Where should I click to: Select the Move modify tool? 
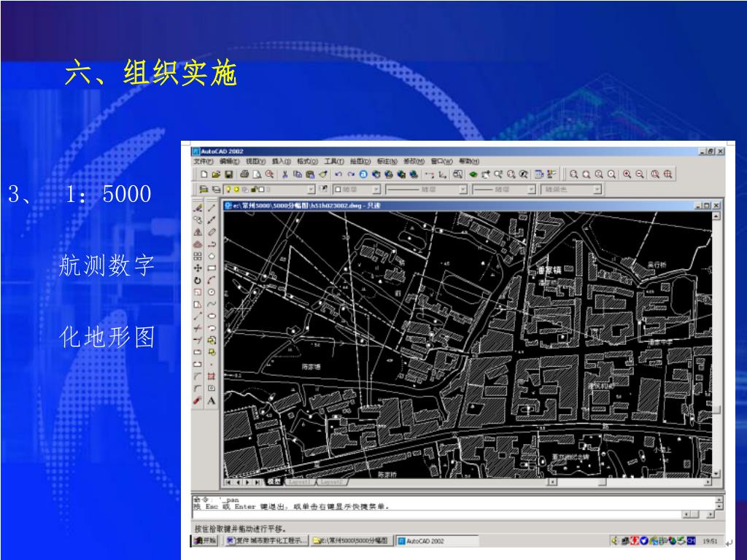198,268
